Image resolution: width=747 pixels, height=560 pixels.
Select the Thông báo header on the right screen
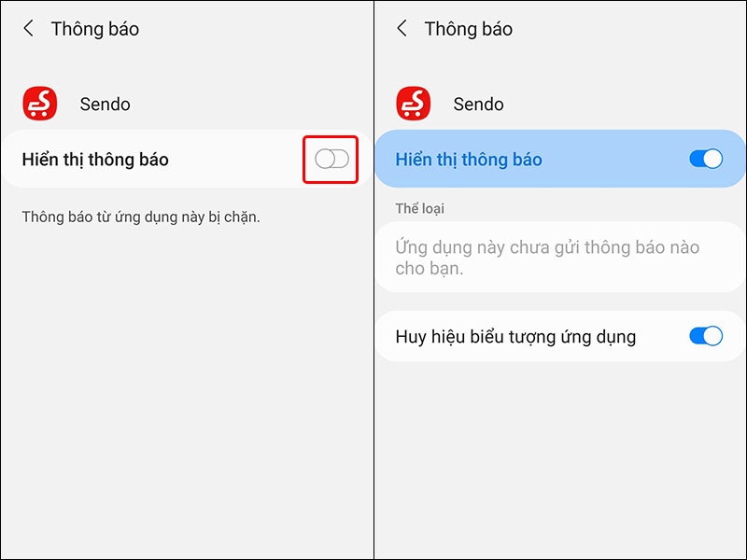[468, 28]
